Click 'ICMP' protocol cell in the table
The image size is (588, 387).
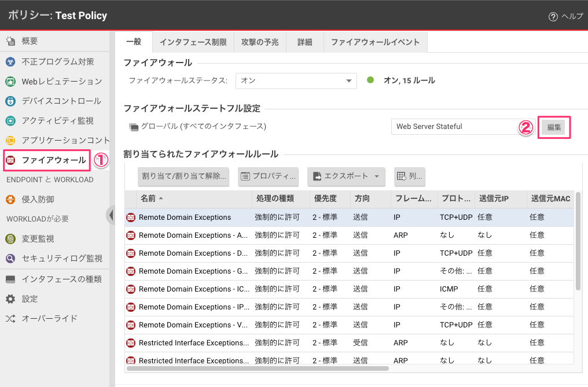coord(449,289)
